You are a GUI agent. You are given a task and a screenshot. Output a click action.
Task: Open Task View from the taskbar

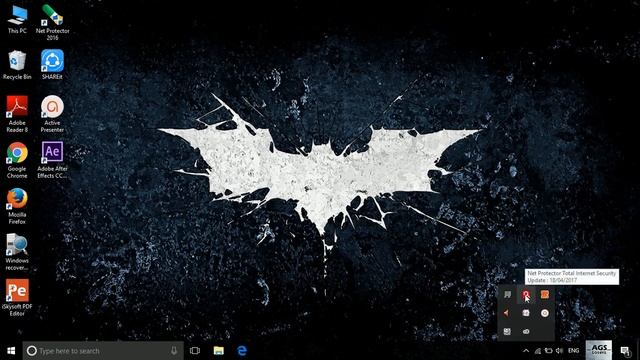tap(195, 351)
